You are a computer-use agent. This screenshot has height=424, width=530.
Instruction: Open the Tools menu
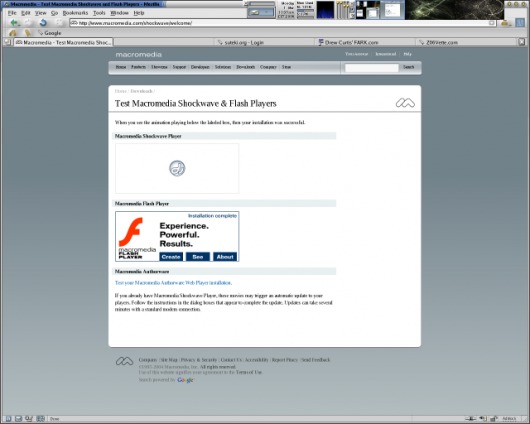click(99, 13)
